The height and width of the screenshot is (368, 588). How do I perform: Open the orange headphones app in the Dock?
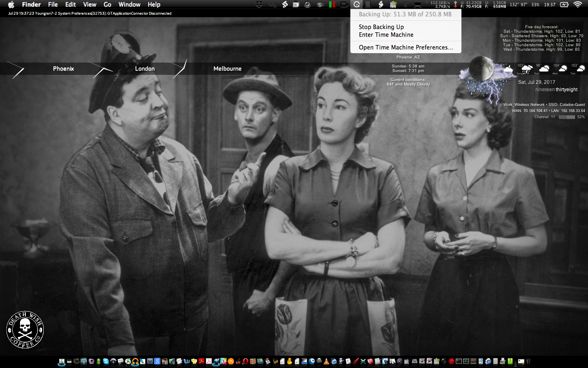(x=135, y=361)
